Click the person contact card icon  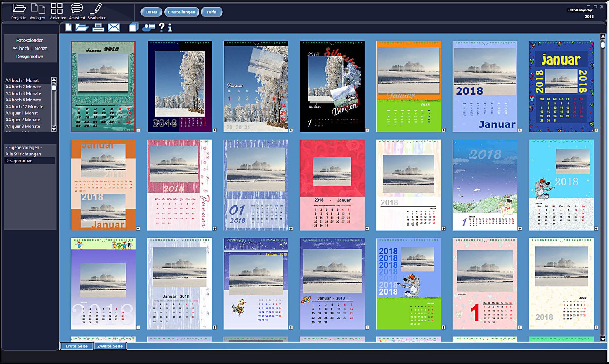(x=149, y=27)
